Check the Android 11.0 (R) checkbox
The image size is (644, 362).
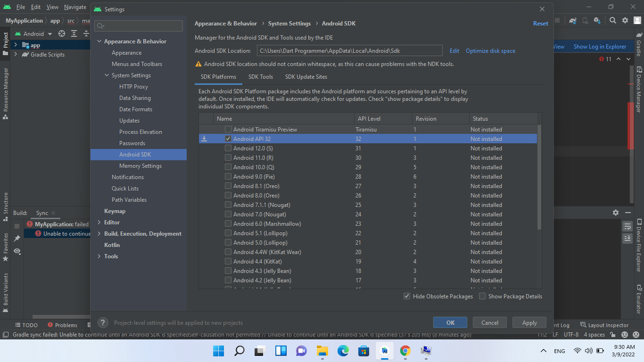tap(228, 157)
